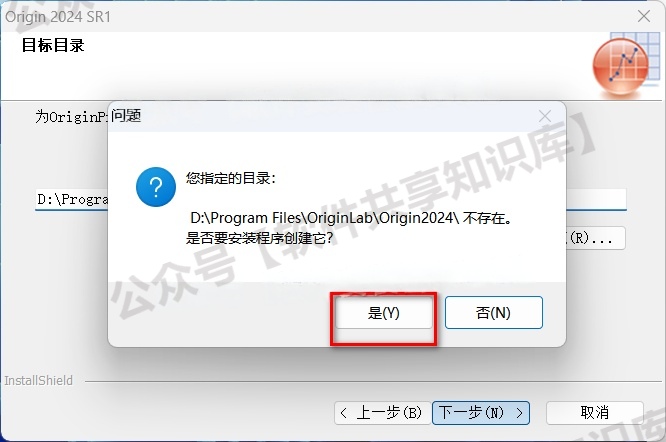666x442 pixels.
Task: Confirm directory creation with 是(Y)
Action: coord(384,313)
